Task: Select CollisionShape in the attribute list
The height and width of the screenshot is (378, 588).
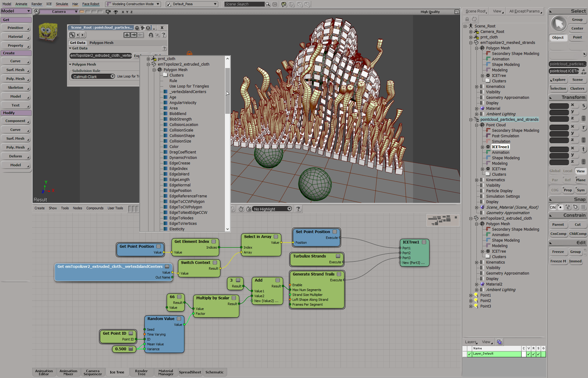Action: (x=182, y=136)
